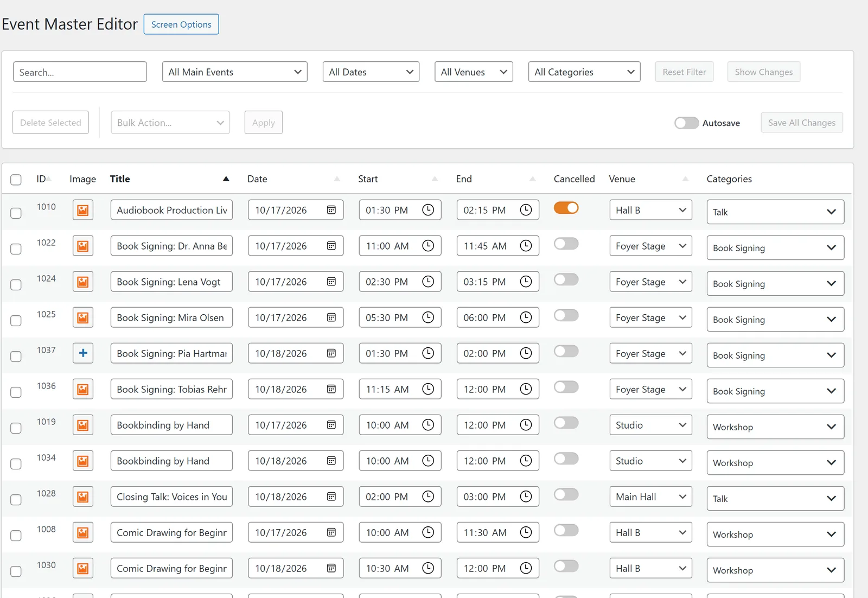Open calendar picker for event 1034 date
The image size is (868, 598).
pyautogui.click(x=331, y=461)
